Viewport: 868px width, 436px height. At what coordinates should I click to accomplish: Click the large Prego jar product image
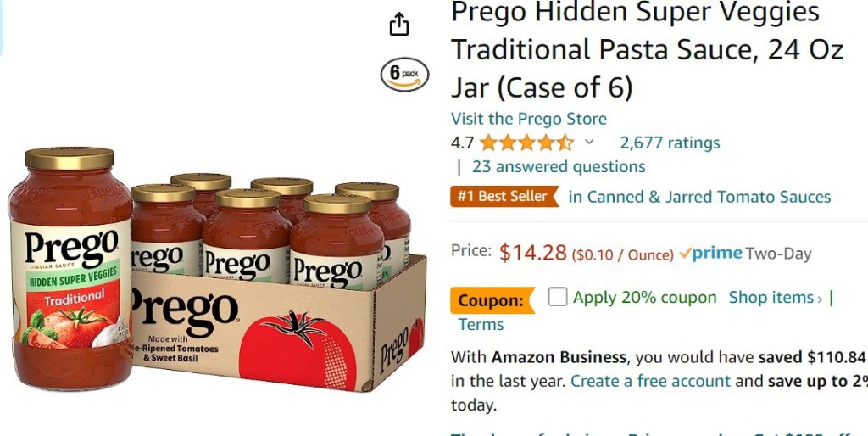point(70,269)
